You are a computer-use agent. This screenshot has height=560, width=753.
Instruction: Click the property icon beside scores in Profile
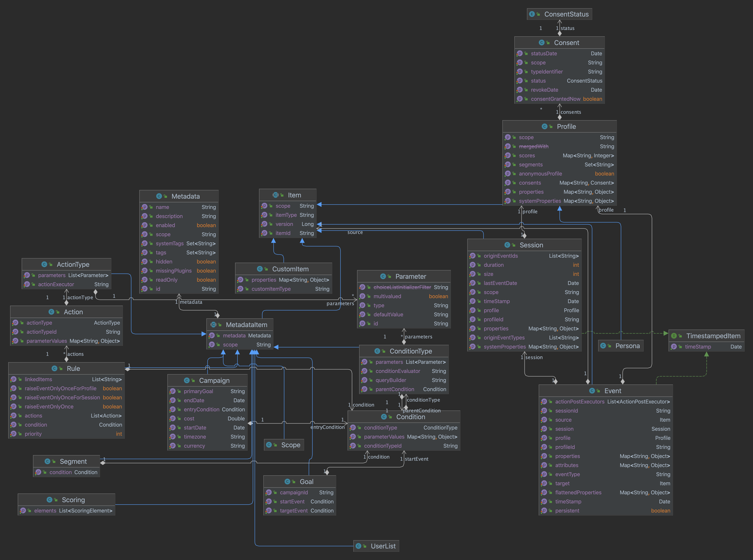[508, 155]
